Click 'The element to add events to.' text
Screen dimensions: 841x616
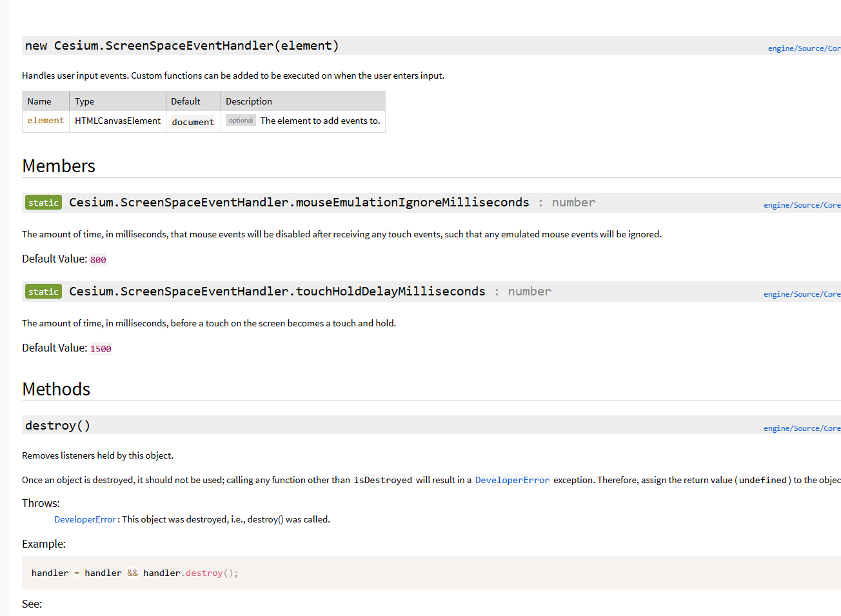[321, 121]
